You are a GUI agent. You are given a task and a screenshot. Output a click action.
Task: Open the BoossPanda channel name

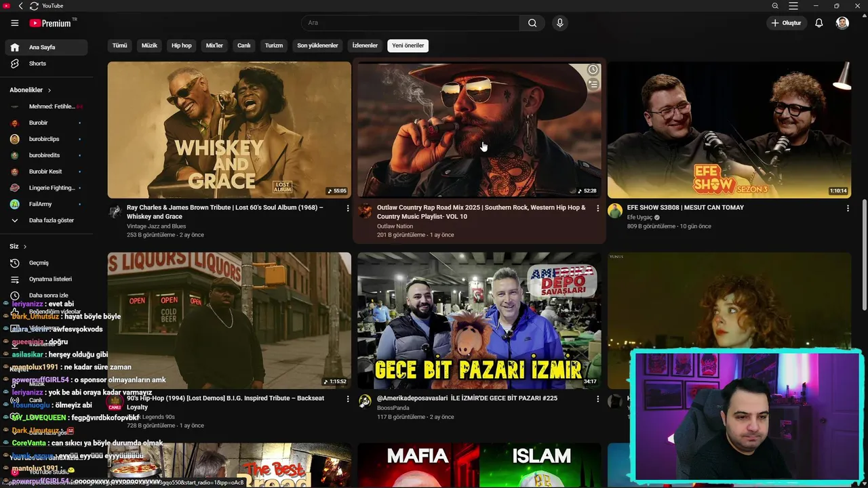pyautogui.click(x=393, y=408)
